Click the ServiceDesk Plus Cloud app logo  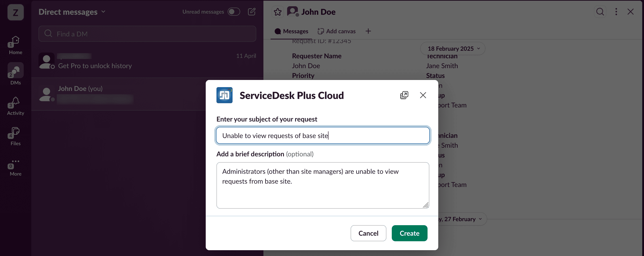tap(224, 95)
